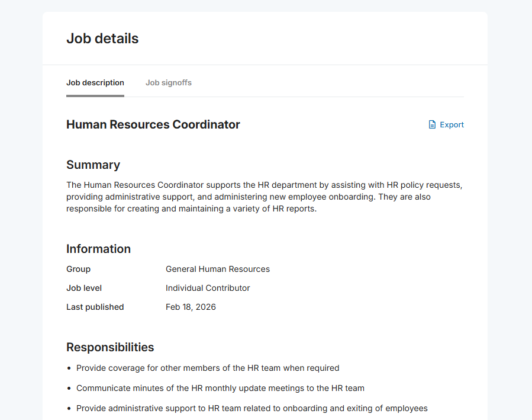Click the Responsibilities section heading
The width and height of the screenshot is (532, 420).
[x=110, y=347]
